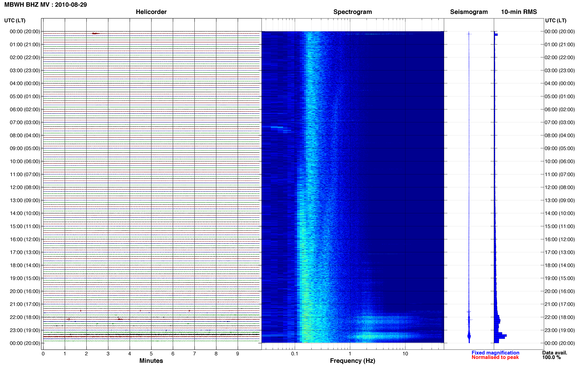The width and height of the screenshot is (588, 368).
Task: Click the left '14:00 (10:00)' time label
Action: click(x=25, y=213)
